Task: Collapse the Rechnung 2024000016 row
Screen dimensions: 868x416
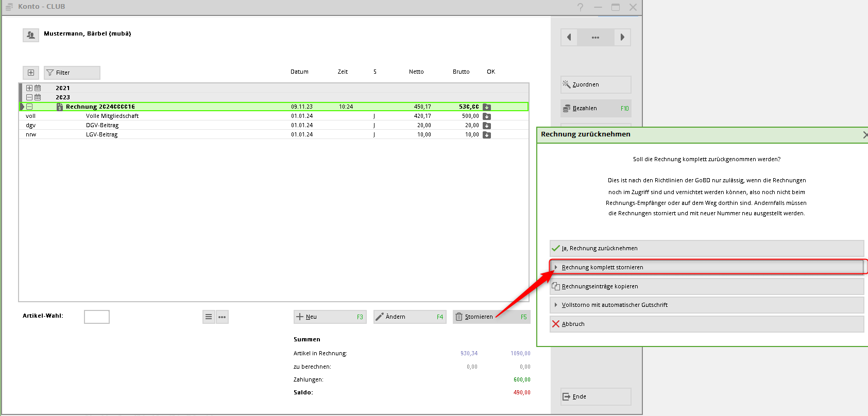Action: [x=29, y=107]
